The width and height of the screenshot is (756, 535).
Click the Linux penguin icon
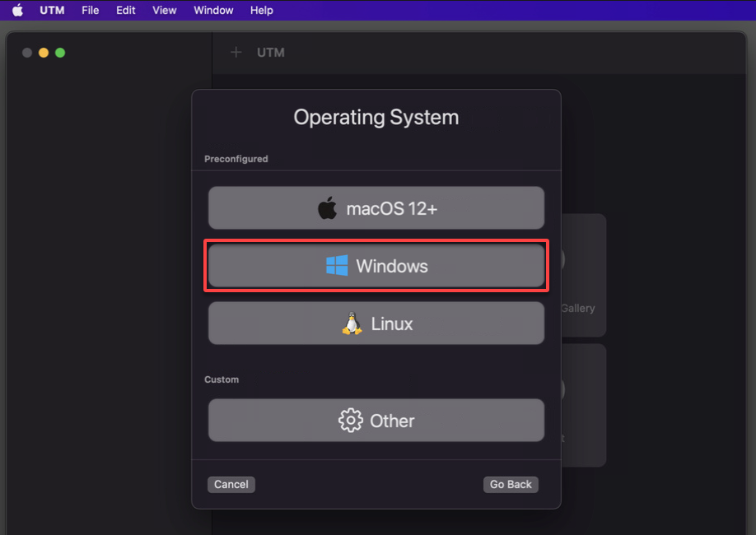[x=352, y=323]
